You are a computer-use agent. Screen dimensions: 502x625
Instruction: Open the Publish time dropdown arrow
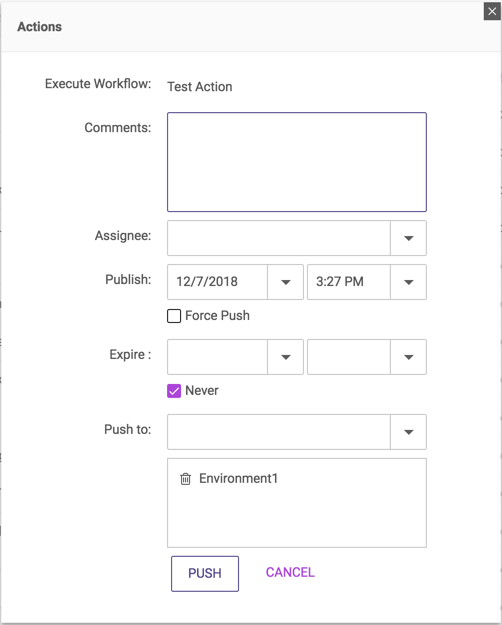click(408, 282)
